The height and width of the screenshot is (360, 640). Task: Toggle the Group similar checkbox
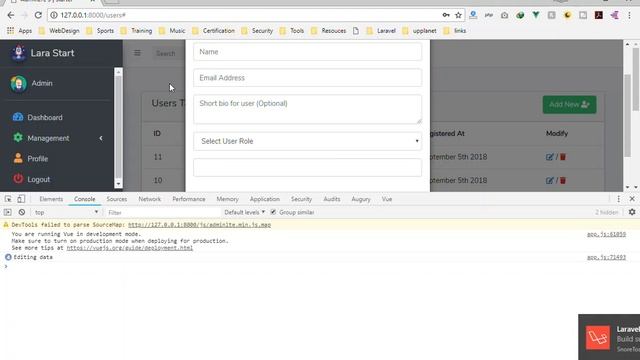[273, 212]
